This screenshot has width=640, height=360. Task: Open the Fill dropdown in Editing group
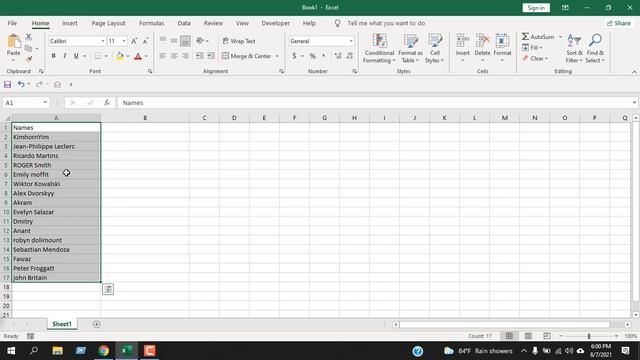(533, 48)
